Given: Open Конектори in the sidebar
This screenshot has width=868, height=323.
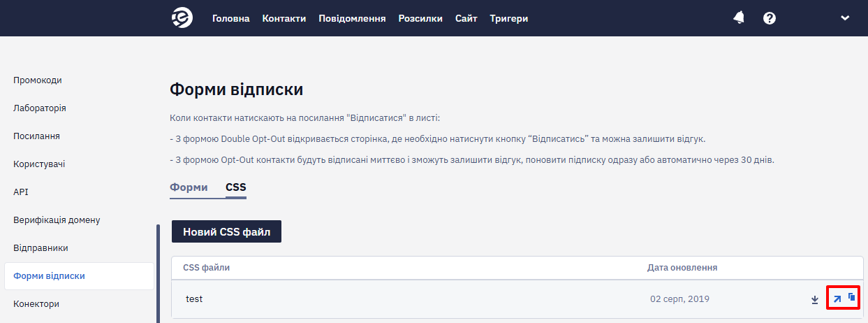Looking at the screenshot, I should [x=36, y=304].
